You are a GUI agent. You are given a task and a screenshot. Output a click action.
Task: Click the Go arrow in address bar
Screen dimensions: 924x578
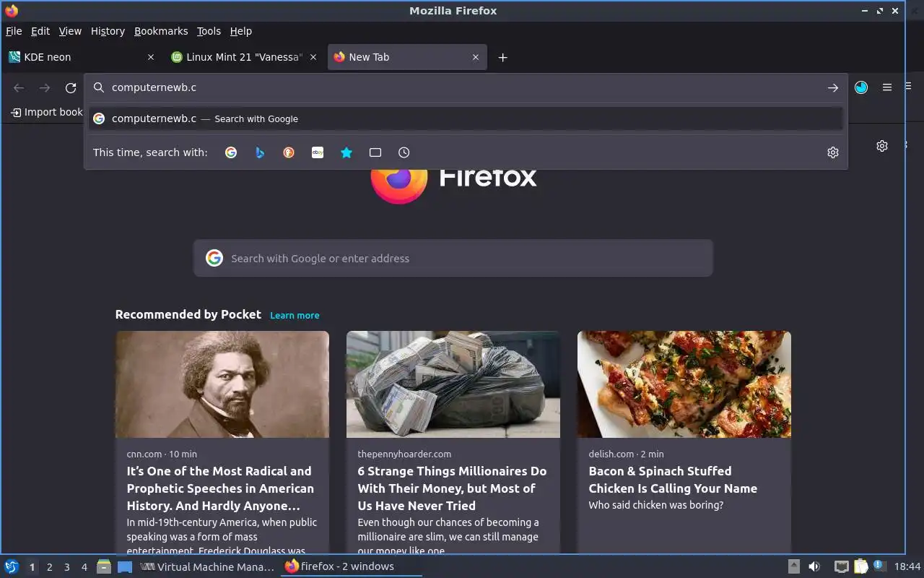833,87
